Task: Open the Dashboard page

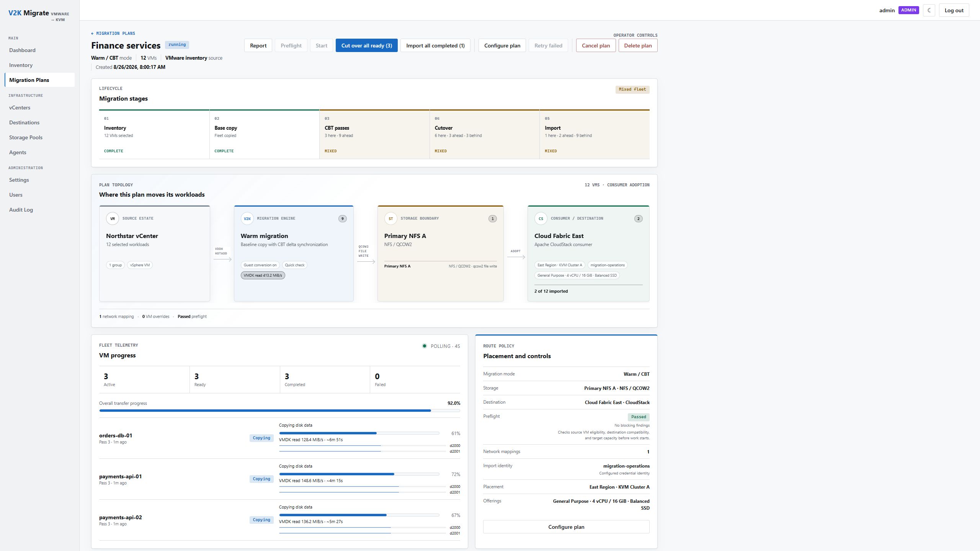Action: (x=39, y=50)
